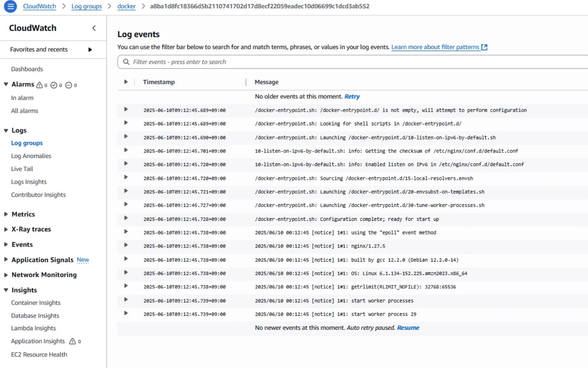Click the insufficient data alarms icon

[69, 85]
